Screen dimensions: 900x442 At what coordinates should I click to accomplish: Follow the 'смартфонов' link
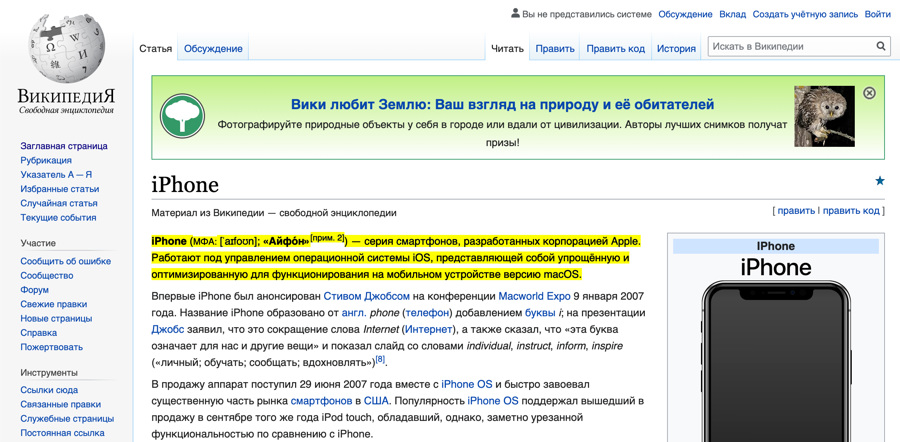tap(321, 401)
